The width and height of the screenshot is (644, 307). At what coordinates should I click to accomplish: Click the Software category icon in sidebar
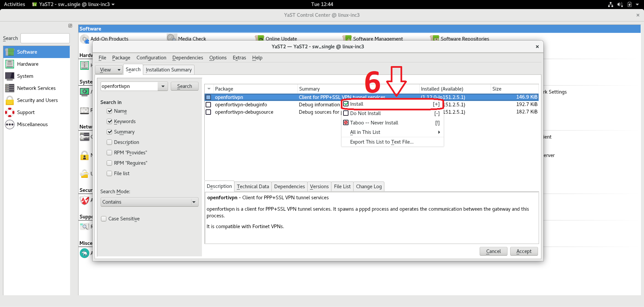click(x=10, y=52)
